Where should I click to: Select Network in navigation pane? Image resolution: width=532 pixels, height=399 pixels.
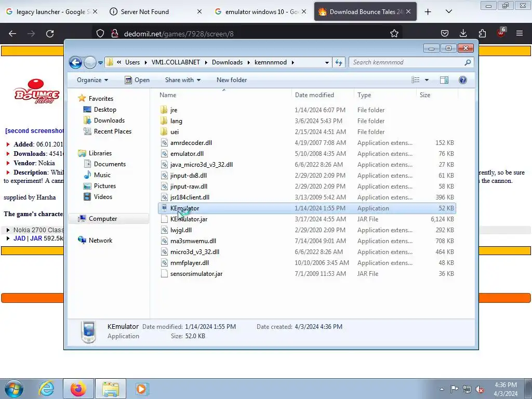(100, 241)
